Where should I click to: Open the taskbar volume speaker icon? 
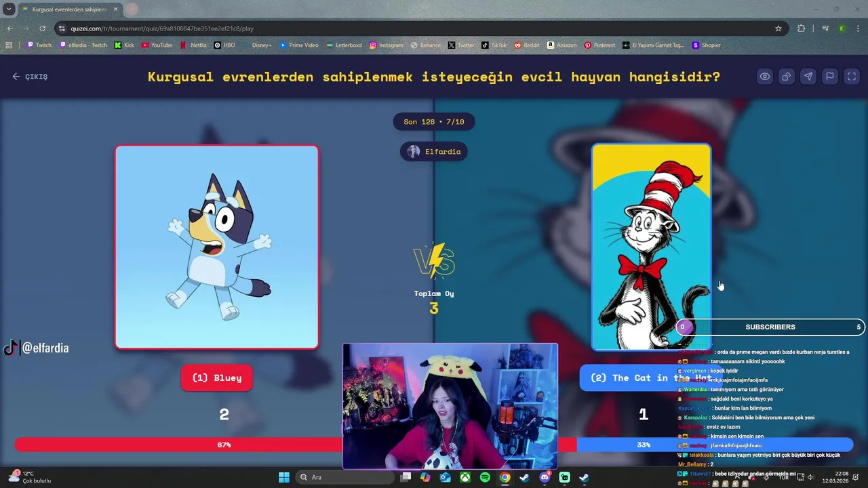pyautogui.click(x=810, y=477)
